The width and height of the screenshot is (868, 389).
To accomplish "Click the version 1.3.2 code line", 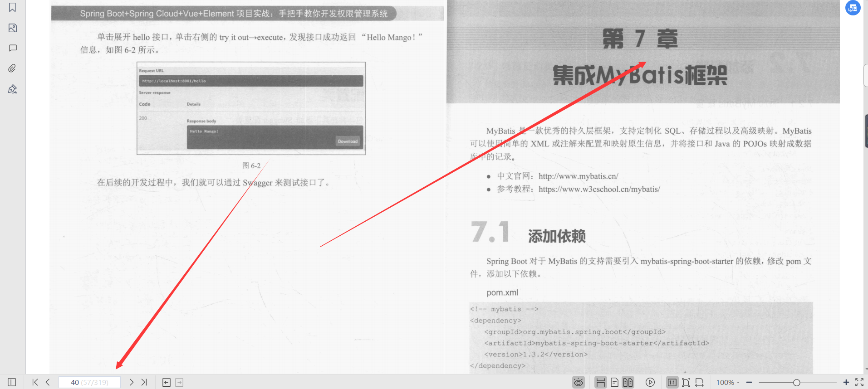I will point(536,355).
